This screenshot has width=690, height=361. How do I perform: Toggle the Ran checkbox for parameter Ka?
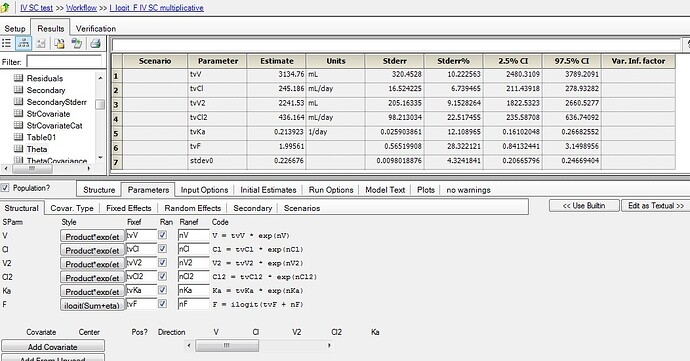coord(162,290)
